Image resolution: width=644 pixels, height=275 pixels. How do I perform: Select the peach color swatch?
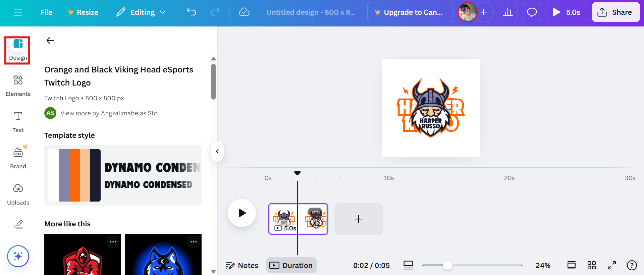(x=85, y=175)
